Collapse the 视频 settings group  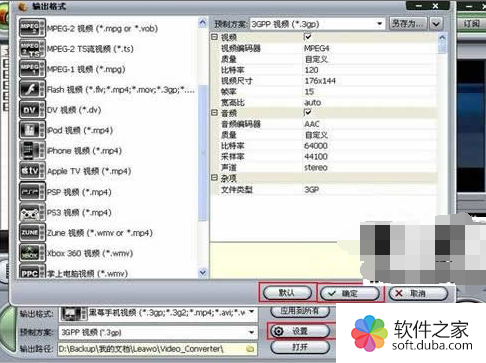[215, 37]
